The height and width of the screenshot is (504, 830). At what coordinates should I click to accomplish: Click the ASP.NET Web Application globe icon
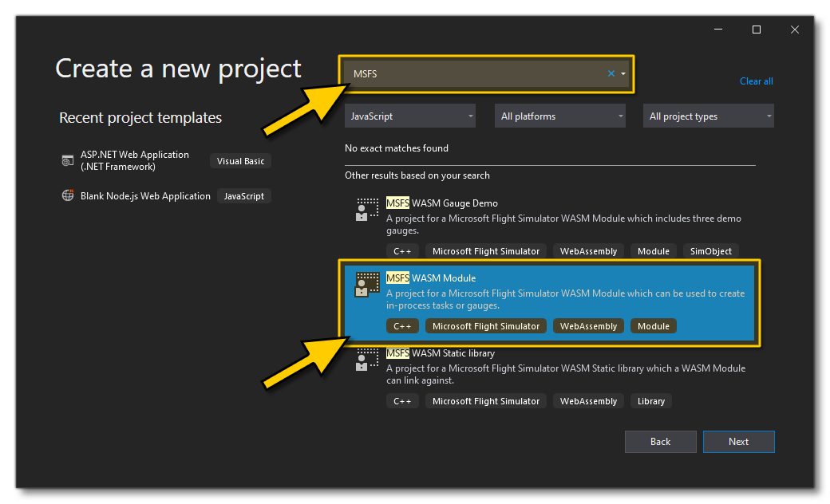[x=68, y=161]
